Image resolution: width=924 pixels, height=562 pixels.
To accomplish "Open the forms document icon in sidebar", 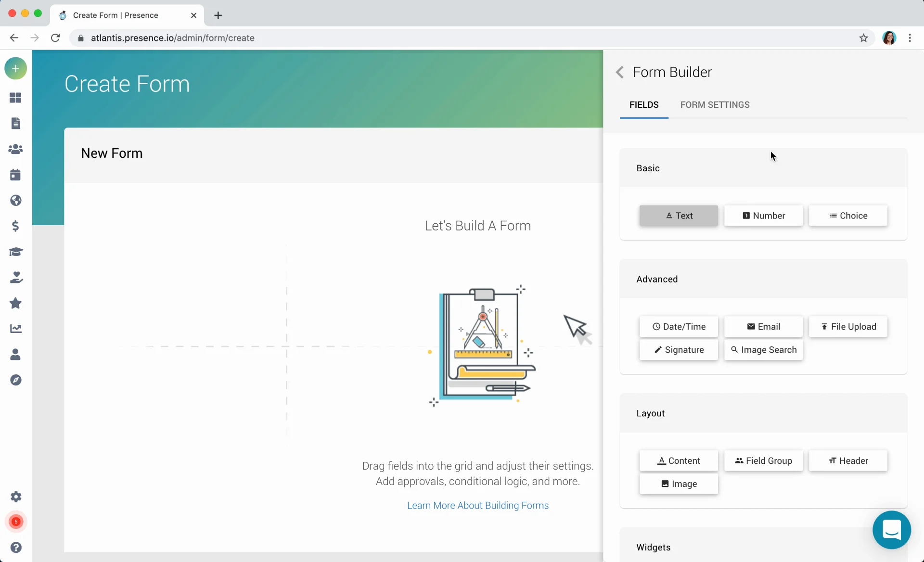I will click(x=15, y=124).
